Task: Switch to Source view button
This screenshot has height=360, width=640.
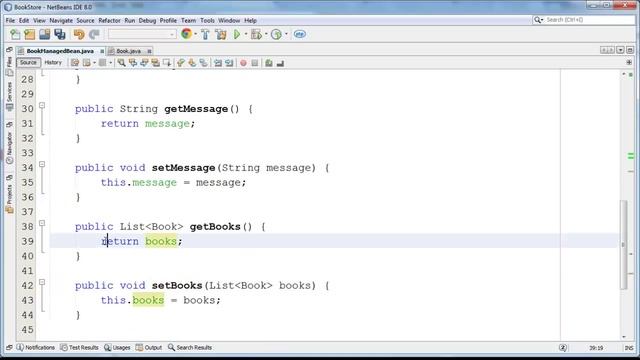Action: pyautogui.click(x=28, y=62)
